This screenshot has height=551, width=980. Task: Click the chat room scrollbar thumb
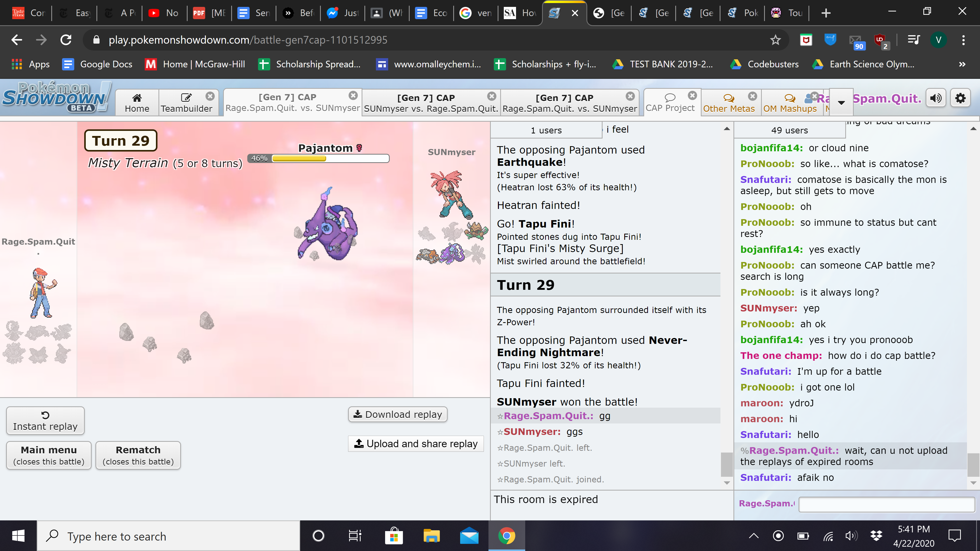(974, 465)
